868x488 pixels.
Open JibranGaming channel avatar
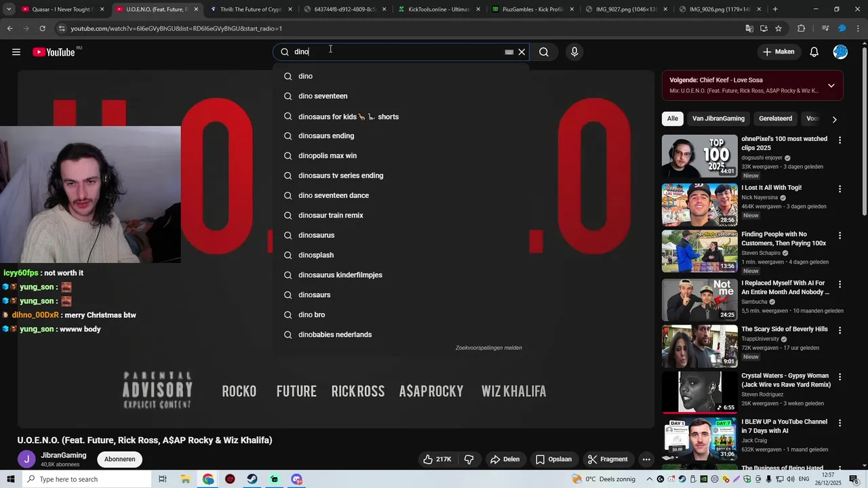pos(26,460)
